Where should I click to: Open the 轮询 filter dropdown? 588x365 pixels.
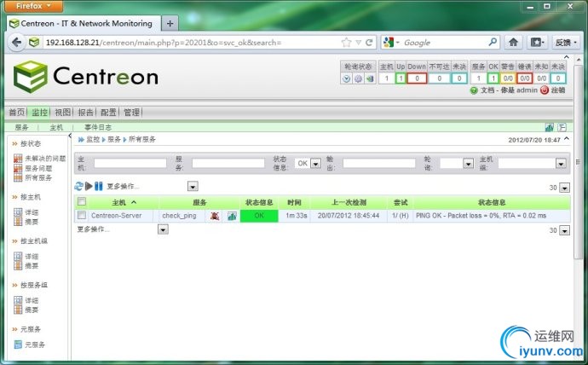click(468, 164)
